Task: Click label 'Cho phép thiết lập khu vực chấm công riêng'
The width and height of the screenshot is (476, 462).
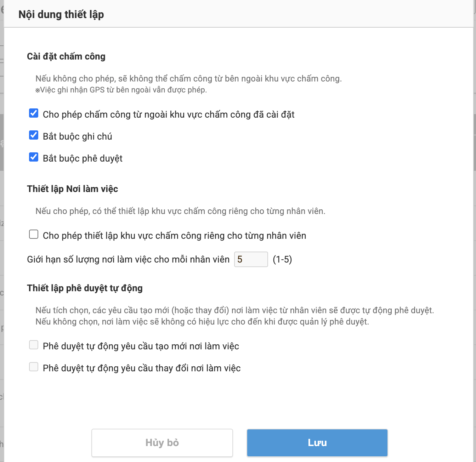Action: [x=174, y=236]
